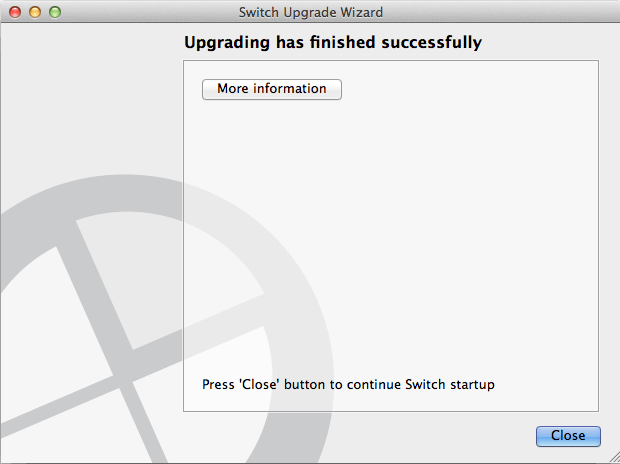Click the empty title bar area beside the title

coord(494,12)
